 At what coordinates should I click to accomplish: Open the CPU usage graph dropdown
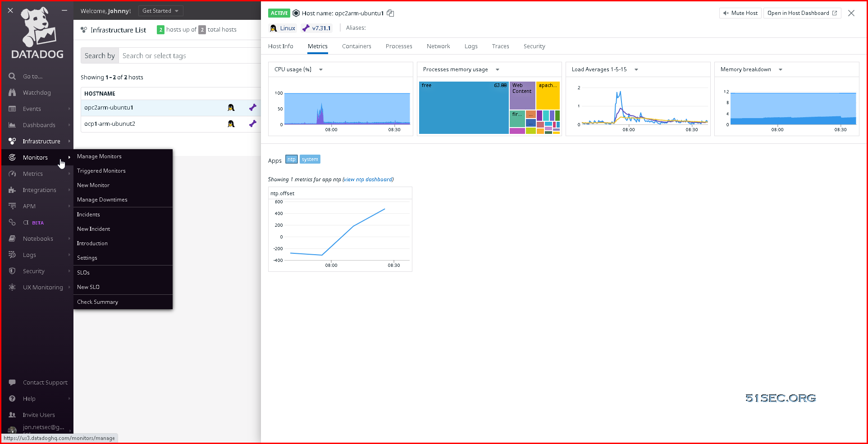(321, 70)
